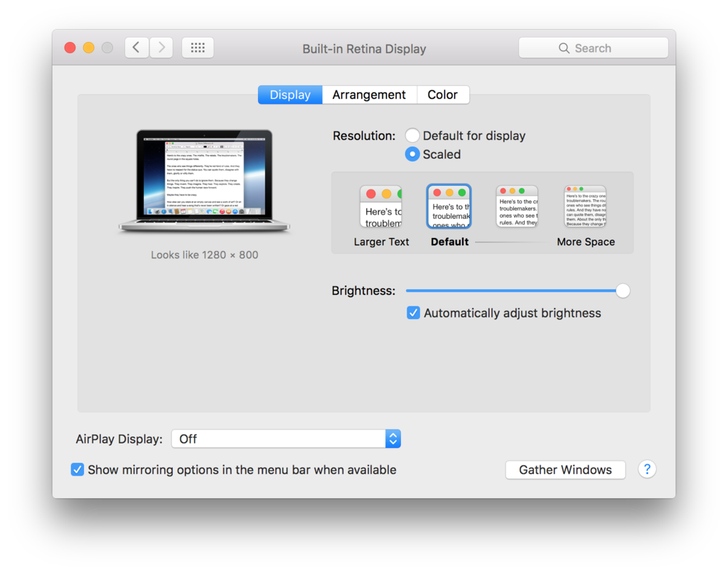Click in the Search field

[x=594, y=48]
